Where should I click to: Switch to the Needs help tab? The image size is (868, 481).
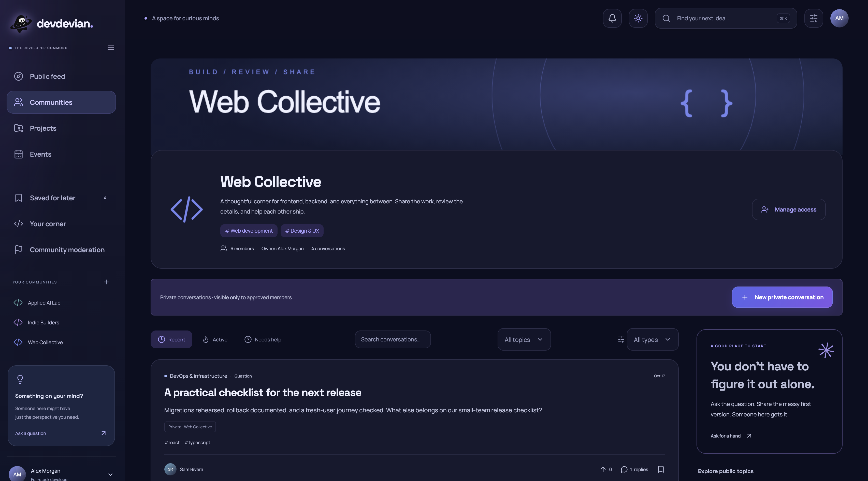pos(263,340)
